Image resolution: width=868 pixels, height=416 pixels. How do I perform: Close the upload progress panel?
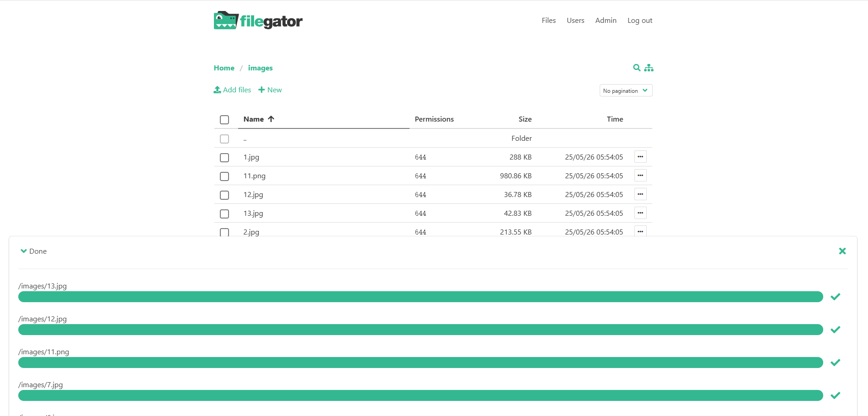point(842,251)
